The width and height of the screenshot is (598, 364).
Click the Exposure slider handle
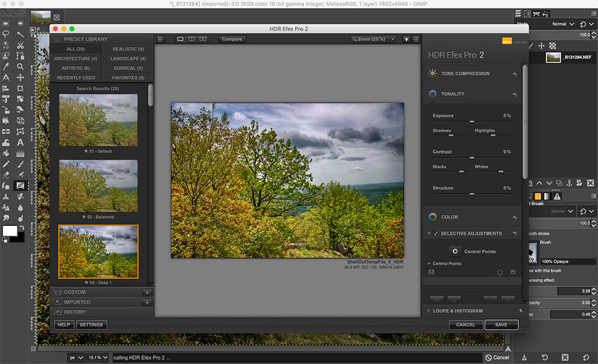pos(472,121)
